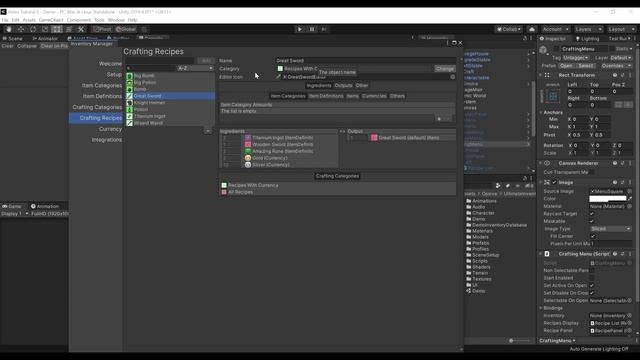Open the Rect Transform component options menu

click(629, 75)
